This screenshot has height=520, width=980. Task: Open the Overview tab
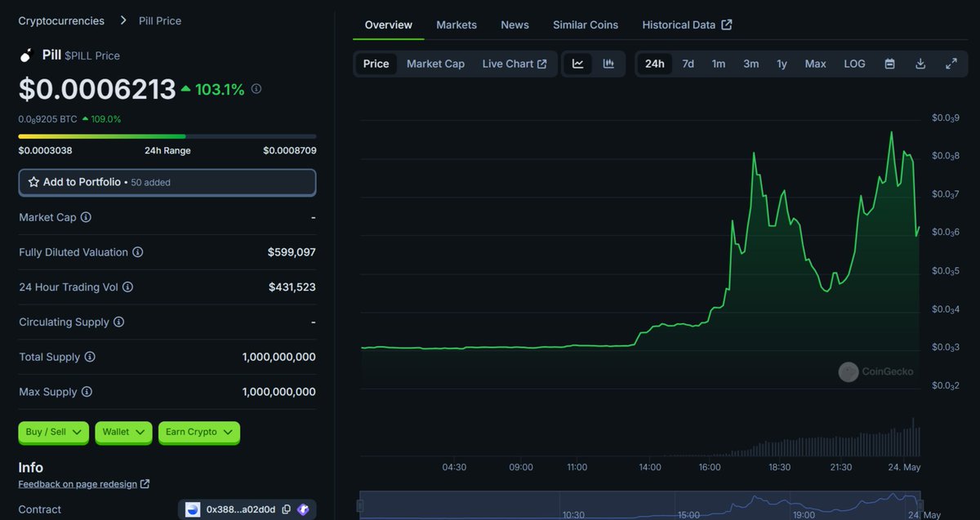[389, 24]
